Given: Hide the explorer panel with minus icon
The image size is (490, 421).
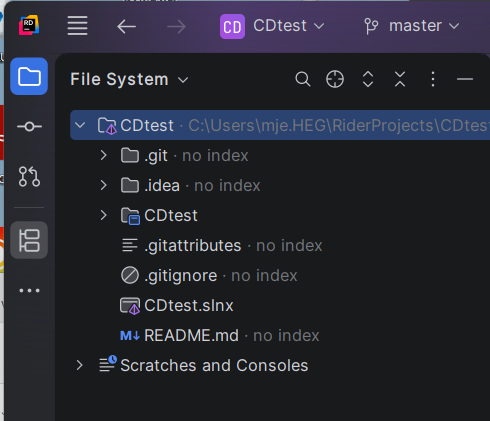Looking at the screenshot, I should point(465,79).
